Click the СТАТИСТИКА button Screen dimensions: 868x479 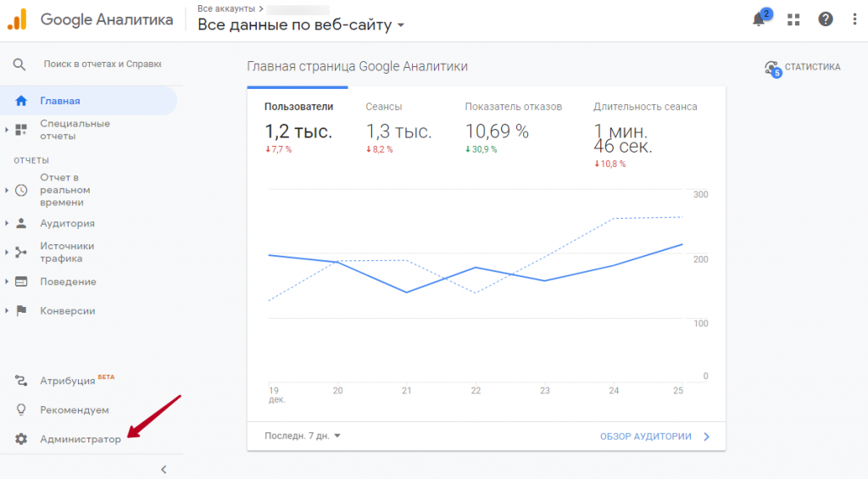(x=802, y=68)
